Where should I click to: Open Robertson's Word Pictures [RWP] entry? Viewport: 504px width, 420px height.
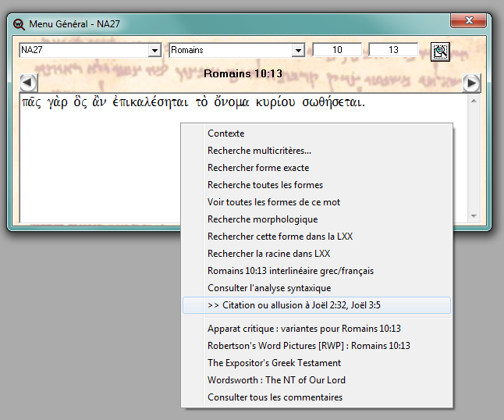(x=317, y=346)
